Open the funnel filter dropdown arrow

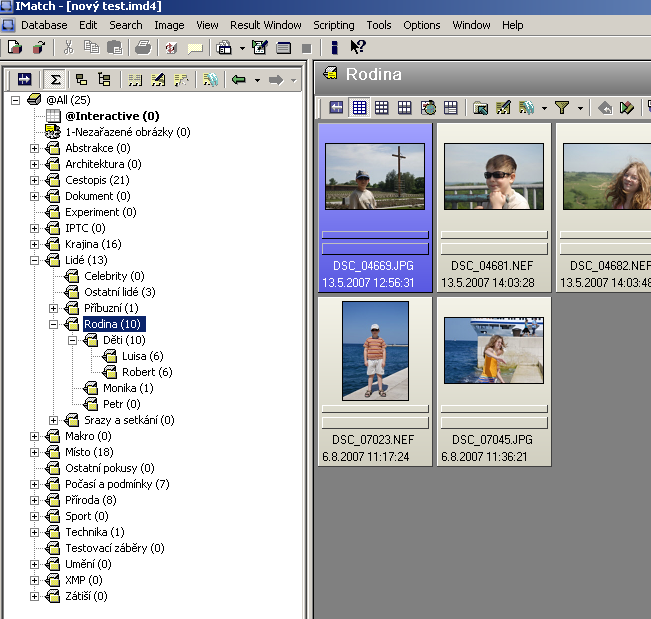pos(580,109)
